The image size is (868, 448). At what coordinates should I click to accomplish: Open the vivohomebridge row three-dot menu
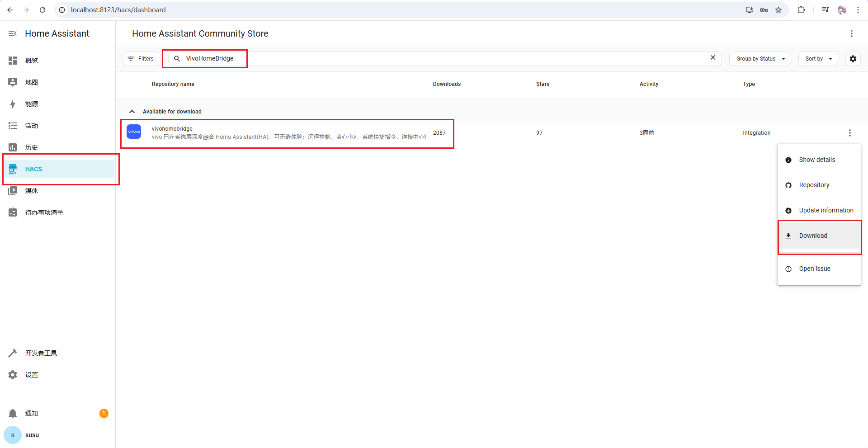coord(849,133)
